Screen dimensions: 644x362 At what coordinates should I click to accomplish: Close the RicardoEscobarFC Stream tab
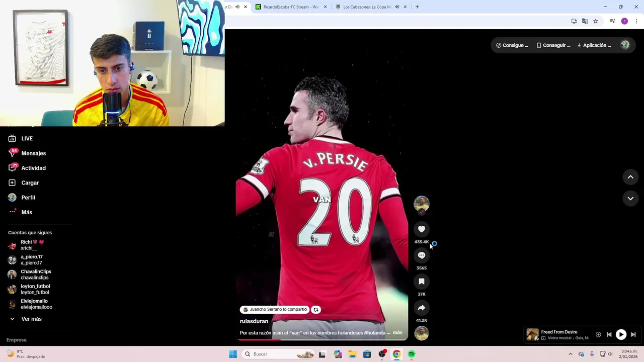[x=326, y=7]
